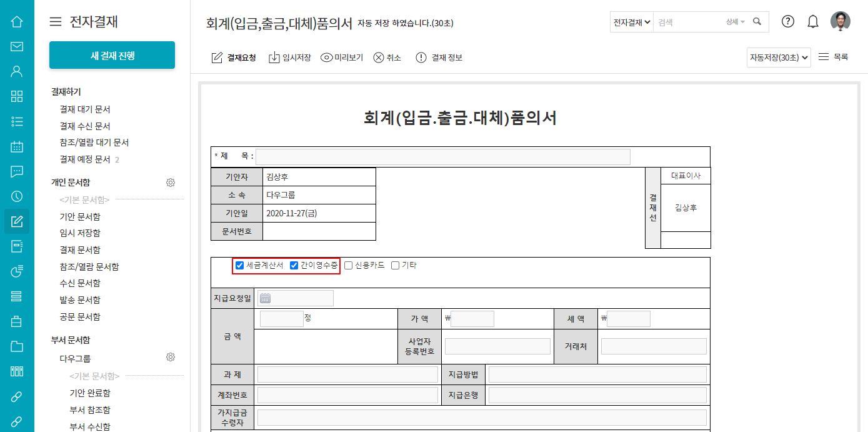Expand the 상세 search options

pyautogui.click(x=735, y=22)
